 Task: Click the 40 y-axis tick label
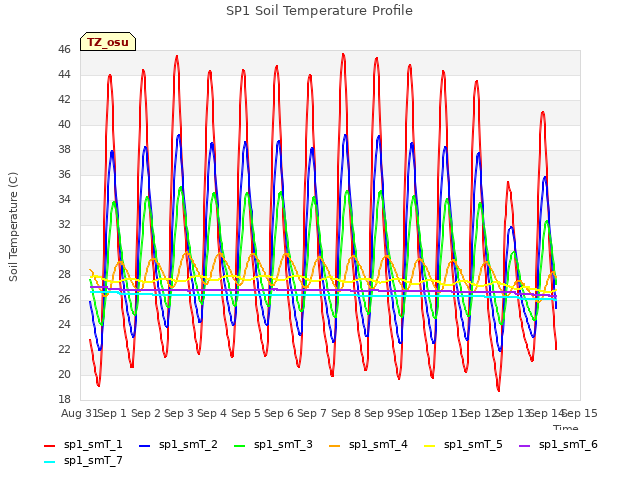(64, 124)
